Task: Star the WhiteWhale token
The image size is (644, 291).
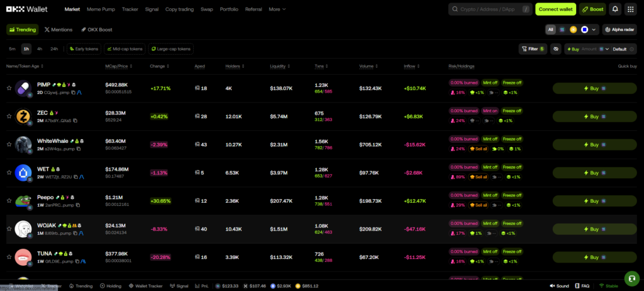Action: click(9, 144)
